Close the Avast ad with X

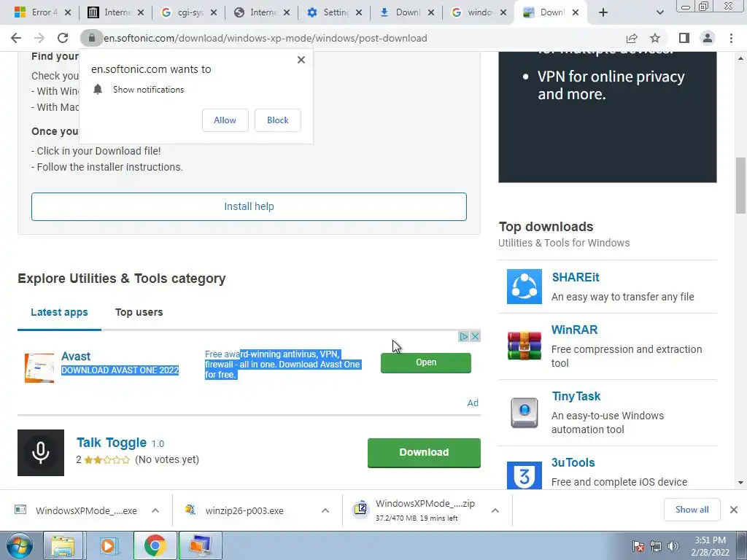pyautogui.click(x=475, y=336)
